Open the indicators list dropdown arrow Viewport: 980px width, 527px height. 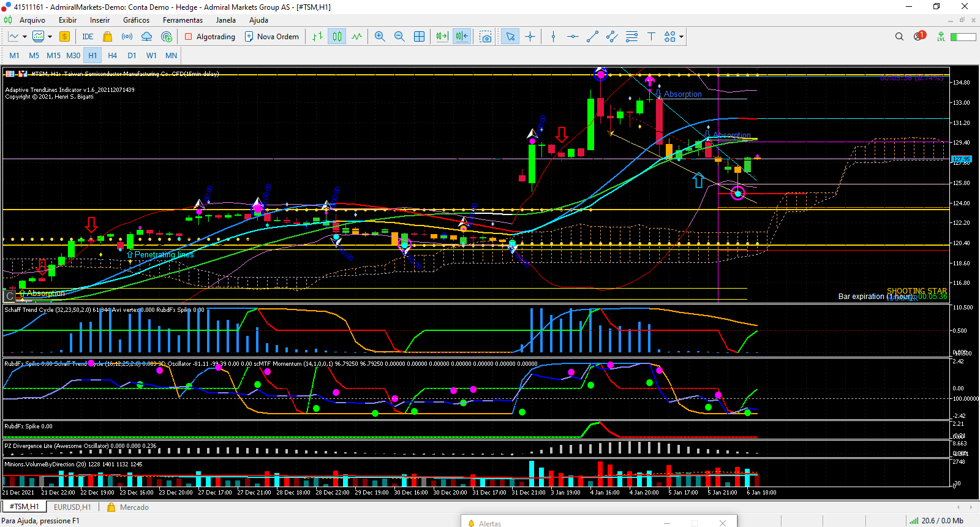(x=50, y=37)
